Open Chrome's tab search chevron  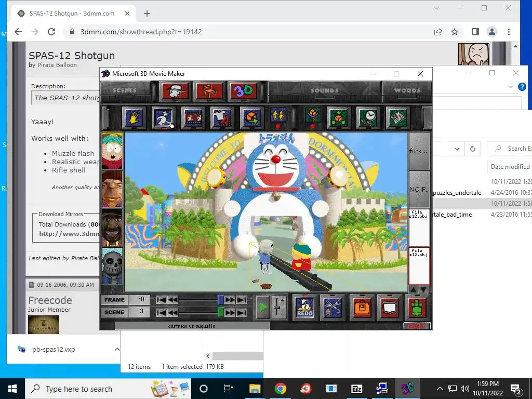click(x=436, y=8)
